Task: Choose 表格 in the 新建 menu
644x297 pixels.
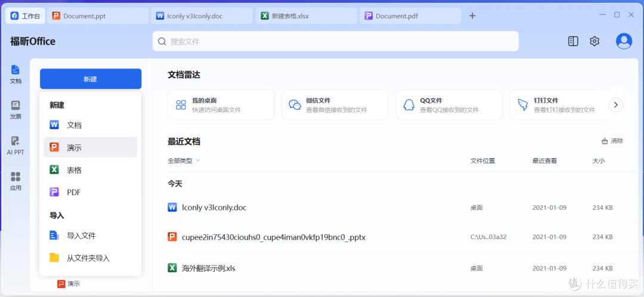Action: 91,169
